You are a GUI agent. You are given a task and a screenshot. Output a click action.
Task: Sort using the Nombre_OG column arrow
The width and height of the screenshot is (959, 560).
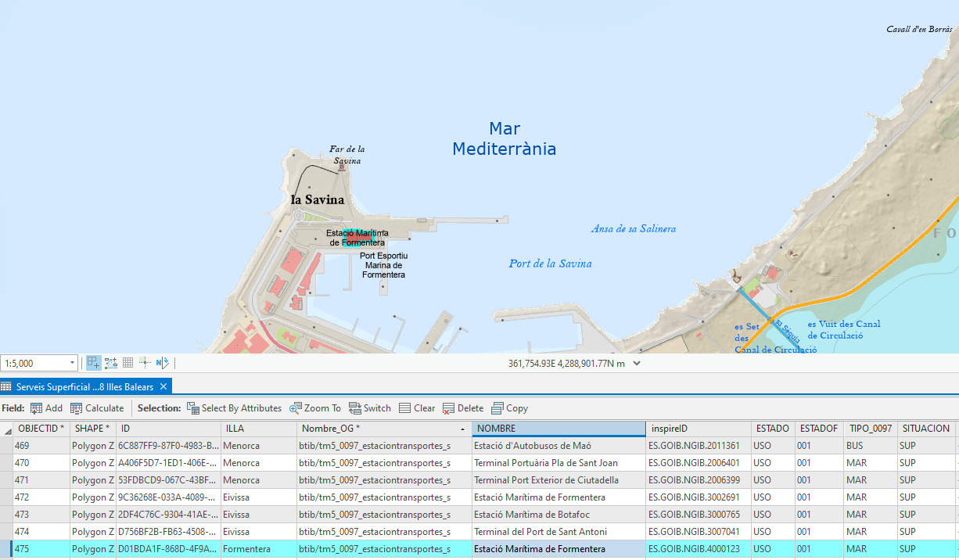coord(462,429)
